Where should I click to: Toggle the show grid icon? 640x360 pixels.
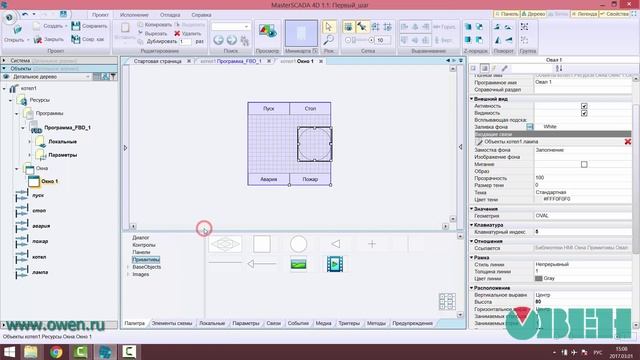pyautogui.click(x=348, y=27)
